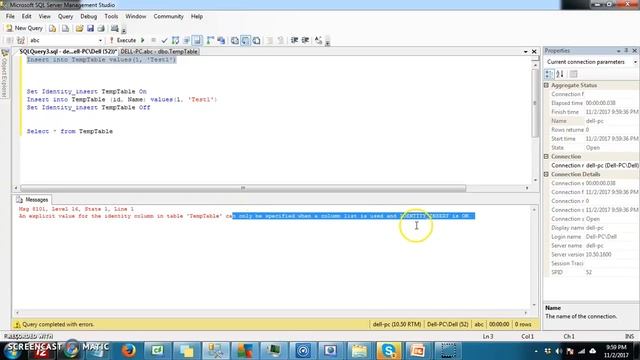Run the query with the Execute button

[122, 40]
